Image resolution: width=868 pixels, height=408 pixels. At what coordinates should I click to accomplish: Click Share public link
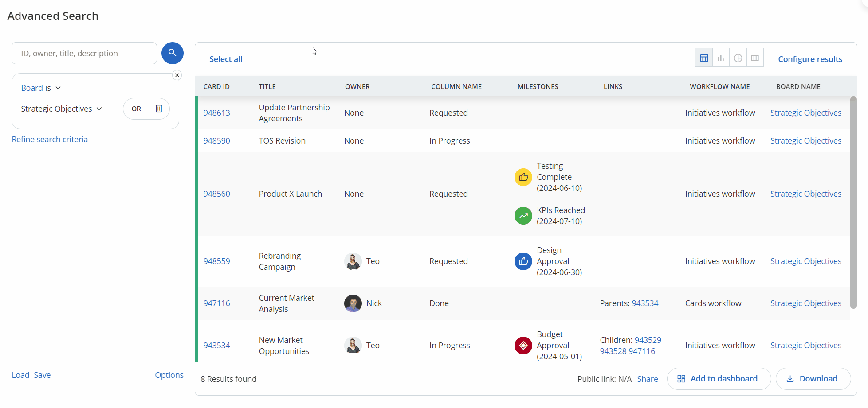coord(648,379)
